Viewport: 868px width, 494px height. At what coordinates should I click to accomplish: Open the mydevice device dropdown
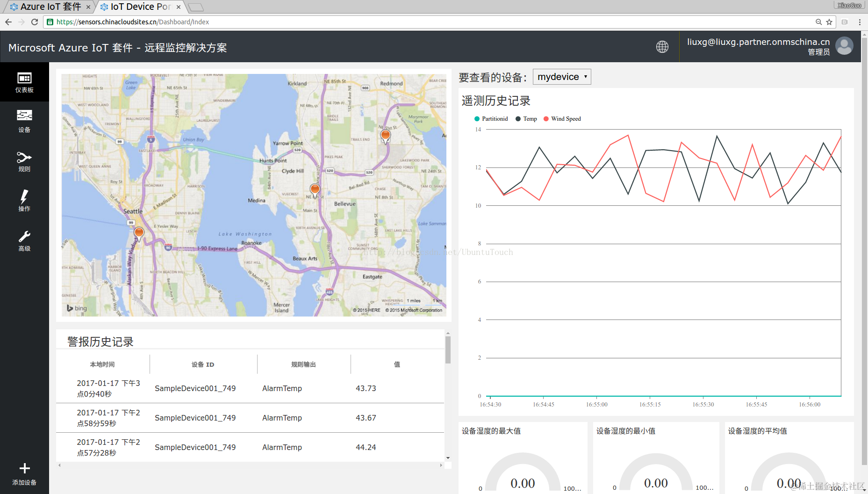click(562, 77)
